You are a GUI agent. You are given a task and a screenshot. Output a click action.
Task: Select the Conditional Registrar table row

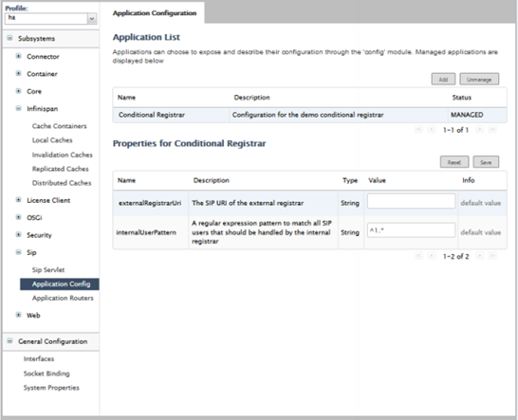pyautogui.click(x=309, y=115)
